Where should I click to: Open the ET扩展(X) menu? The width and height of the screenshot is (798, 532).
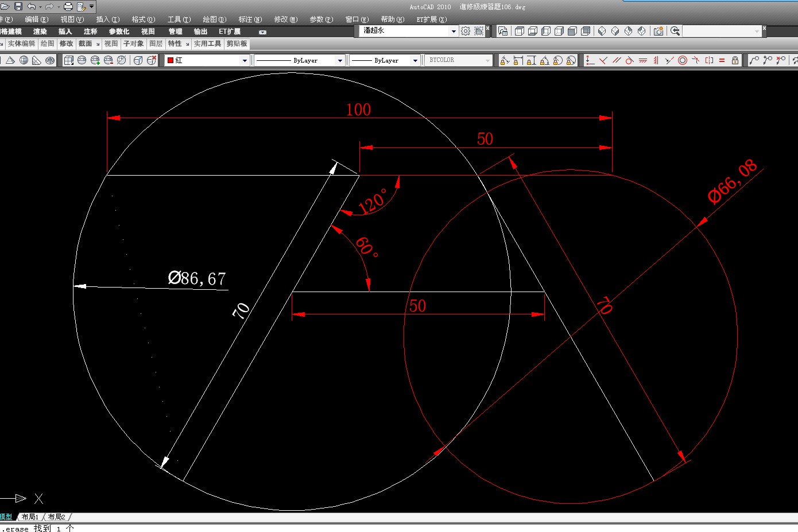[x=432, y=20]
